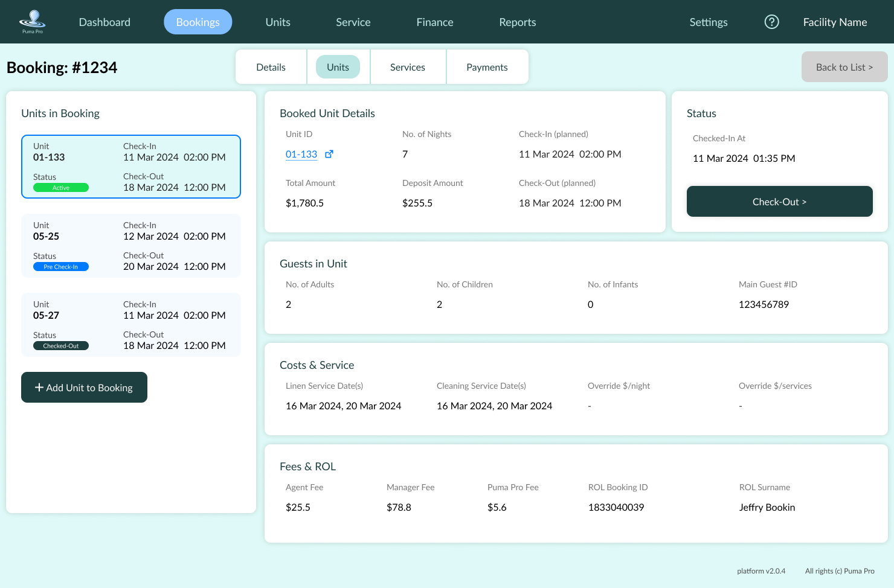Click the manager fee $78.8
The height and width of the screenshot is (588, 894).
tap(399, 508)
